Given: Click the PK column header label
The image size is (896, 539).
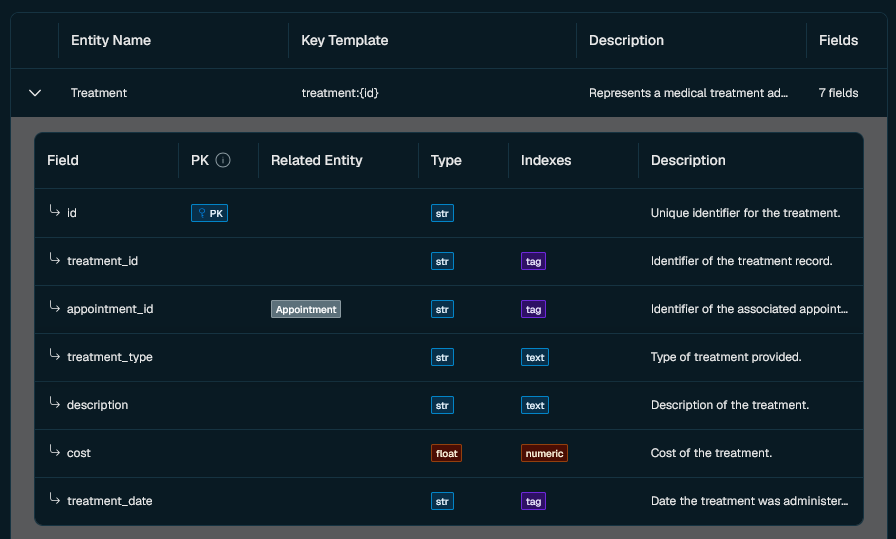Looking at the screenshot, I should click(x=200, y=160).
